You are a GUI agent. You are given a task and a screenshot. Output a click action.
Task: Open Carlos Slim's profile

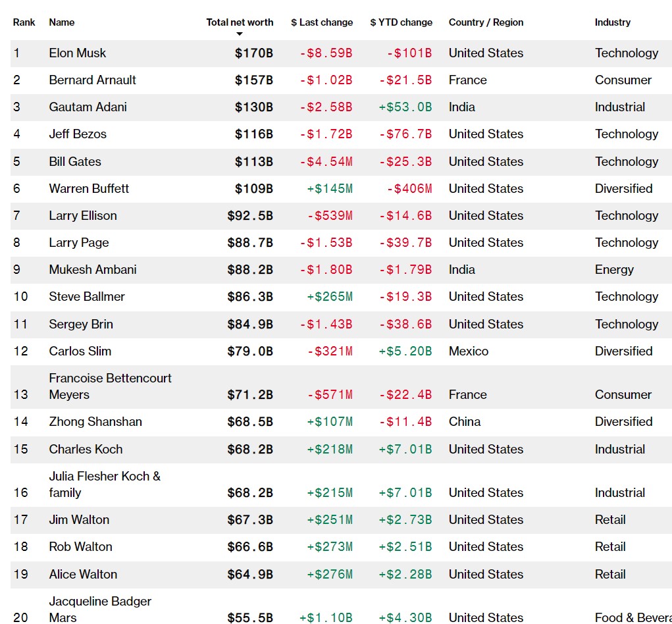(80, 351)
